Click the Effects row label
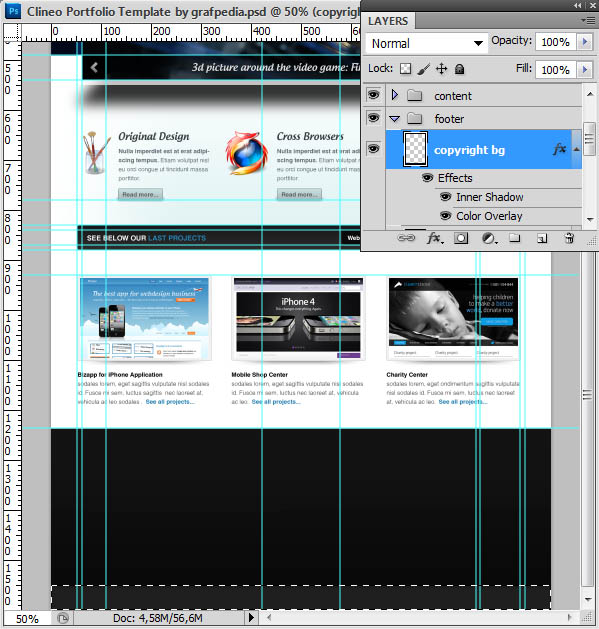Viewport: 599px width, 629px height. [x=455, y=178]
